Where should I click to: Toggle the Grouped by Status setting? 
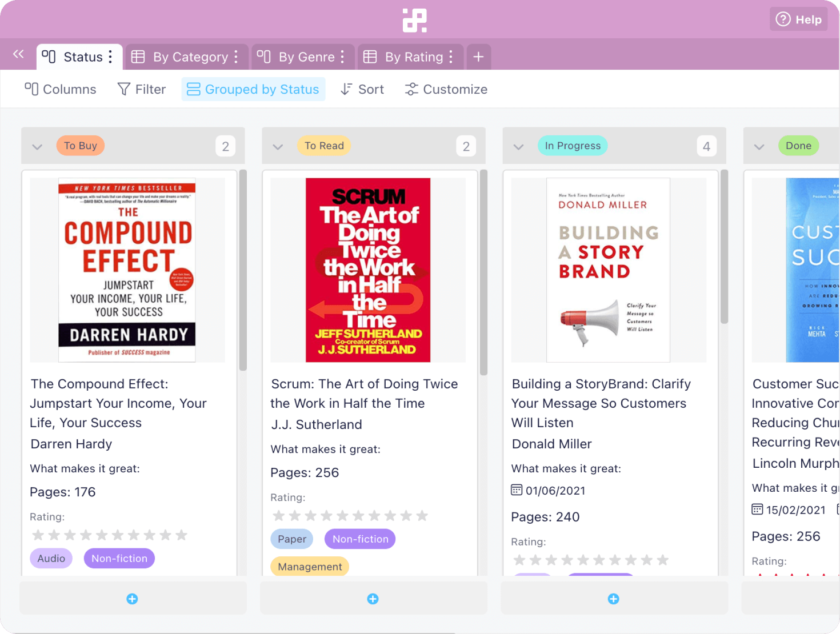coord(253,89)
